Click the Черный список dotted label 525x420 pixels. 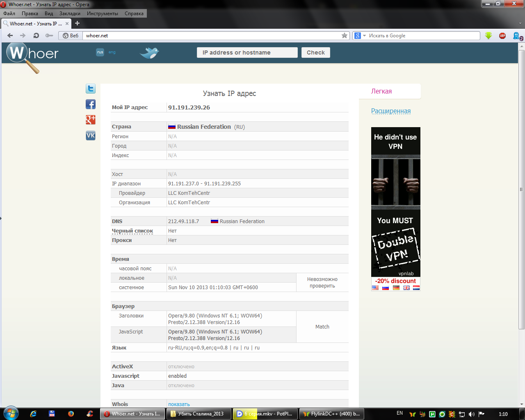[x=132, y=231]
